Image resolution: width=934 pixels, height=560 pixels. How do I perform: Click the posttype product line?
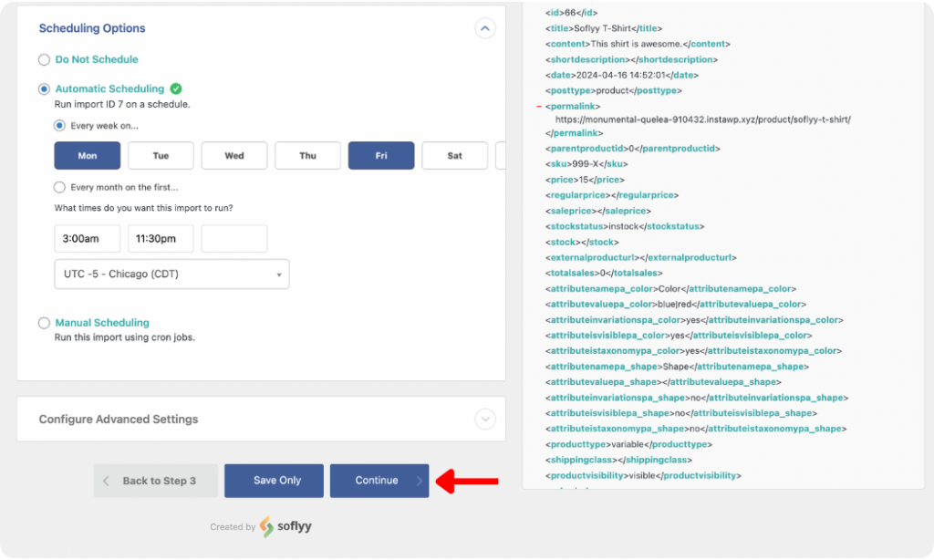614,90
